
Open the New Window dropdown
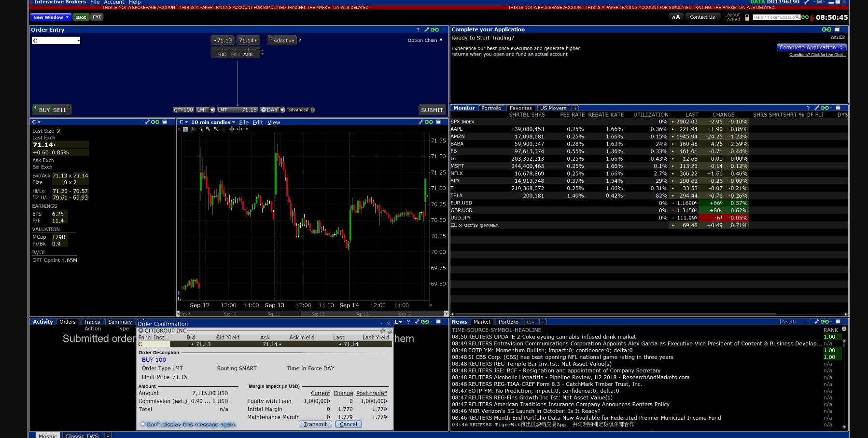(x=51, y=17)
